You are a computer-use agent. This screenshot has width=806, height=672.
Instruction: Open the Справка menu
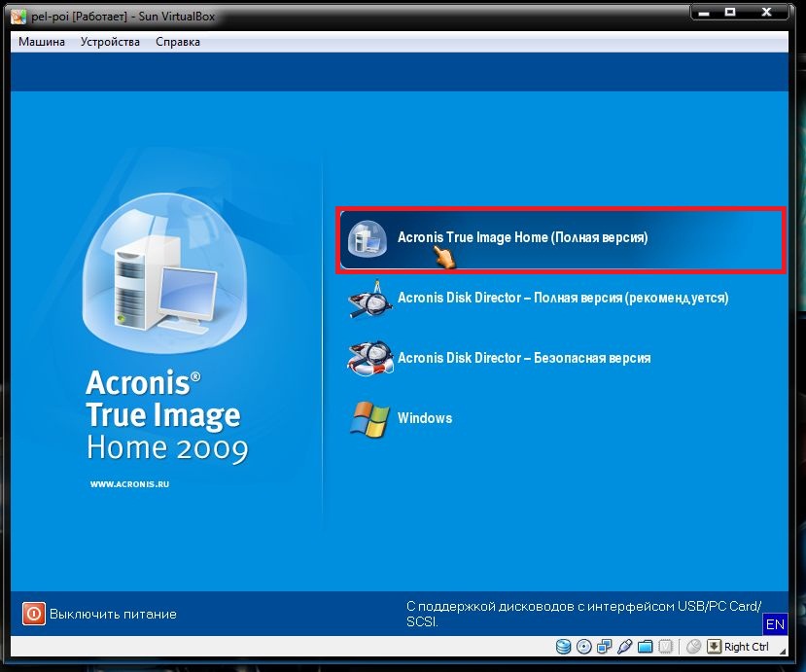pyautogui.click(x=178, y=42)
